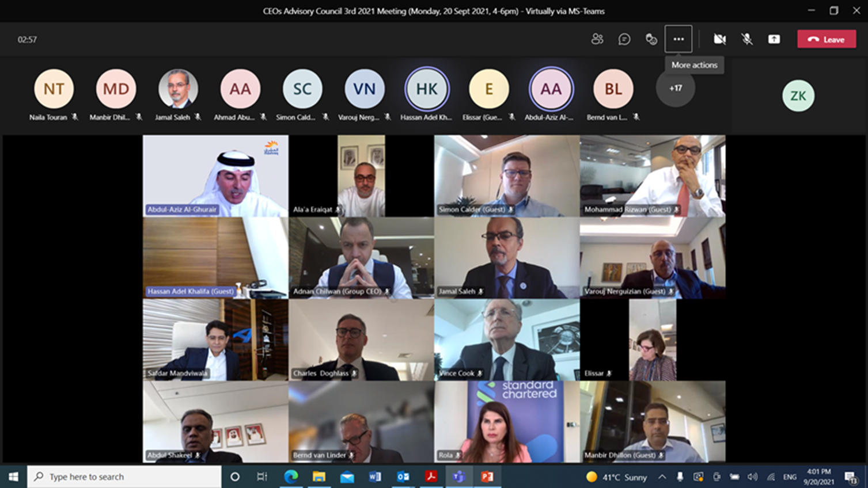This screenshot has width=868, height=488.
Task: Toggle the camera on
Action: coord(719,39)
